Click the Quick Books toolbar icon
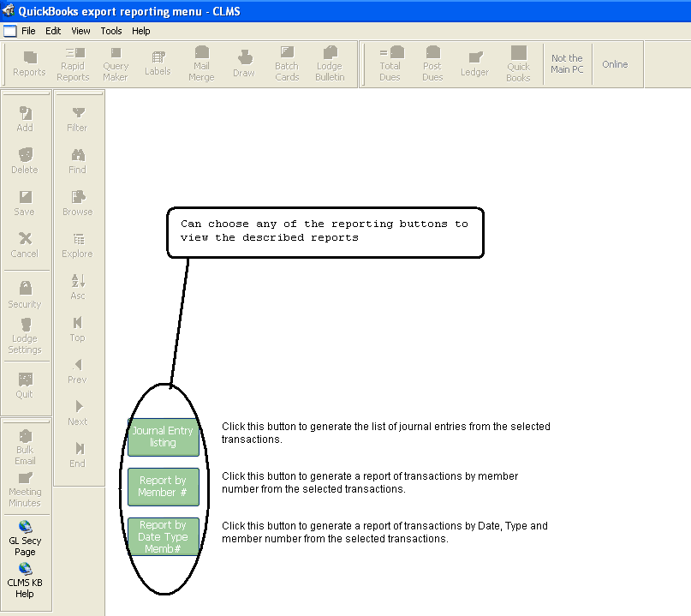Screen dimensions: 691x616 click(518, 64)
